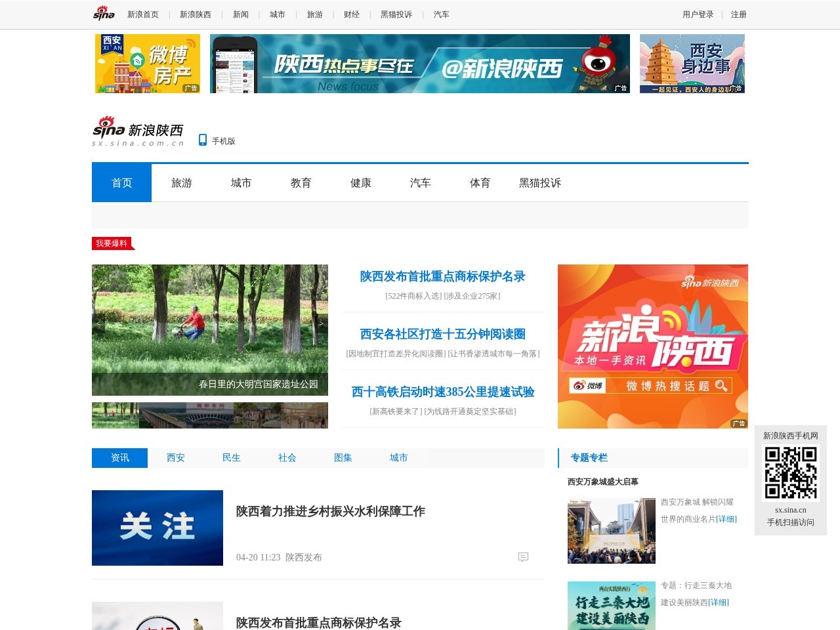Switch to the 健康 tab in main navigation
This screenshot has width=840, height=630.
click(360, 182)
